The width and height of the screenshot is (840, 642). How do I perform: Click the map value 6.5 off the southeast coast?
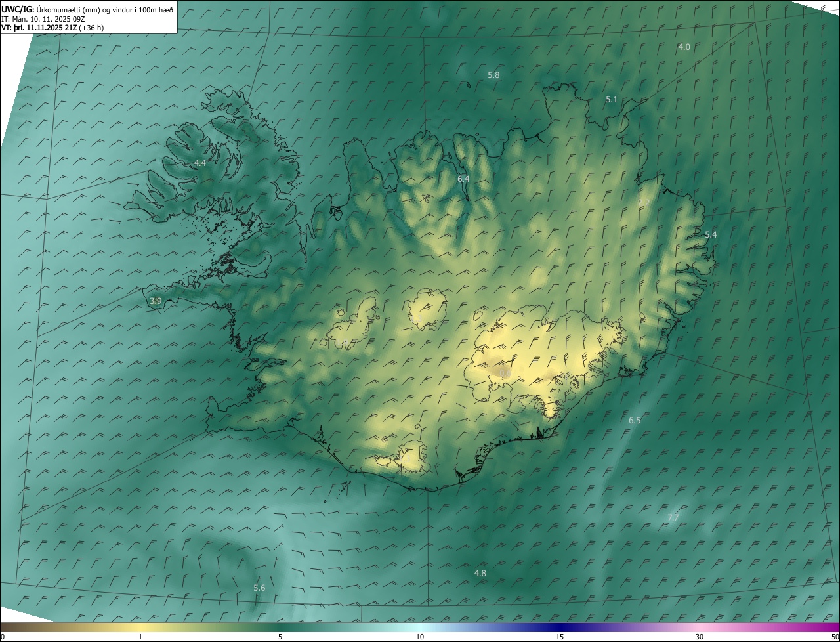tap(635, 420)
